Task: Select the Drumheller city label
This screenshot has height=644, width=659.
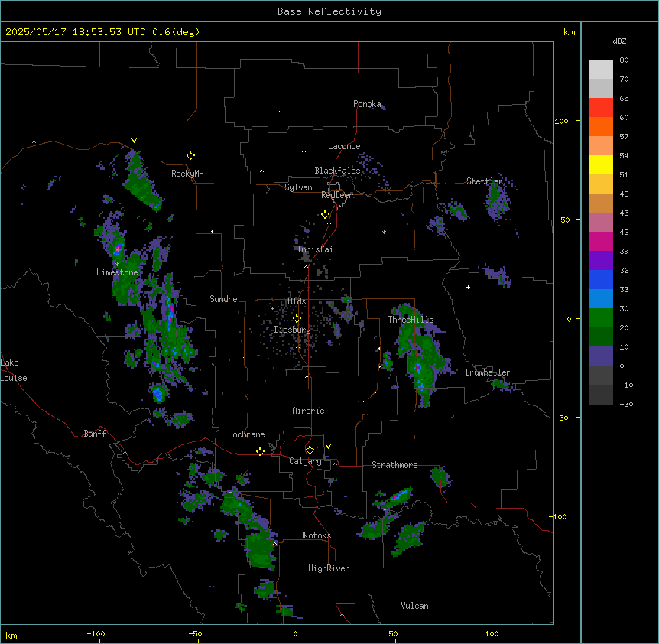Action: tap(488, 372)
